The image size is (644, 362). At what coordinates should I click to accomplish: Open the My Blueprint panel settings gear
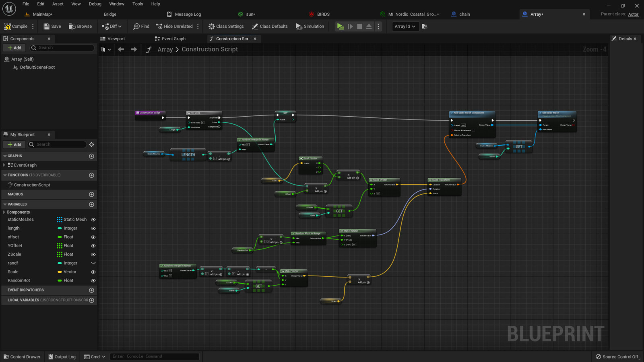point(92,144)
